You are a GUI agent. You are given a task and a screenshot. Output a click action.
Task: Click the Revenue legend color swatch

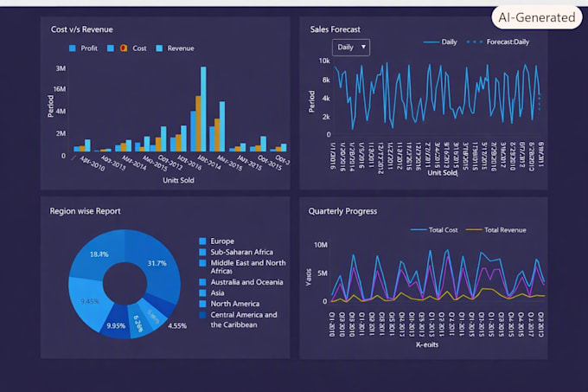pos(159,48)
